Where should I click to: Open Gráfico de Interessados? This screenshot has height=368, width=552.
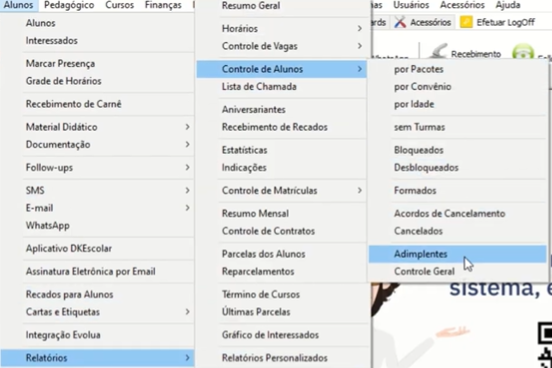pos(270,335)
